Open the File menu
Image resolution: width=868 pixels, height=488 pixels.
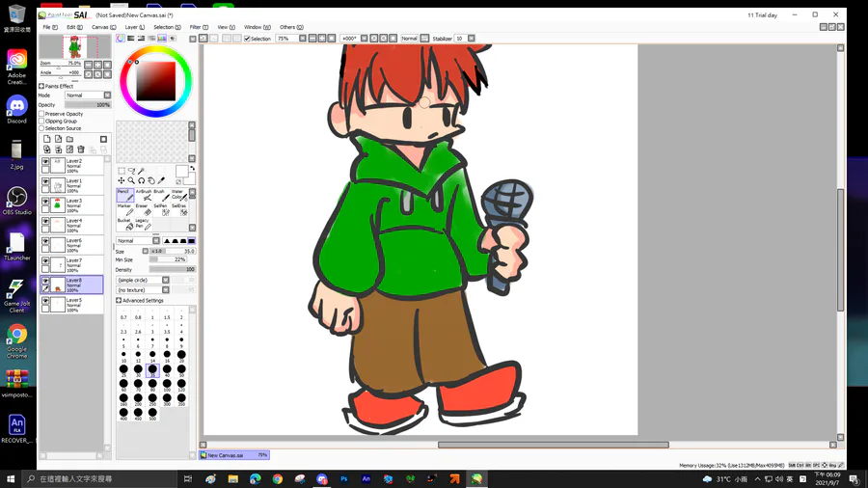click(49, 27)
